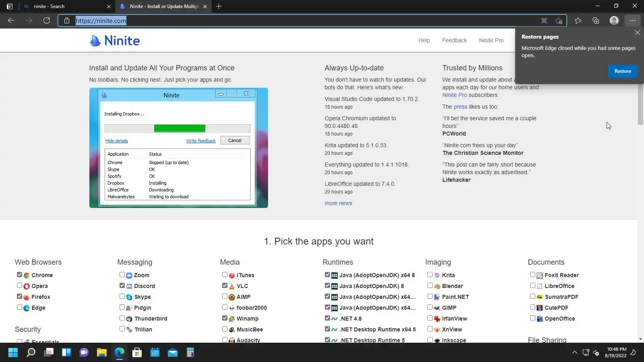
Task: Close the 'ninite - Search' tab
Action: pyautogui.click(x=109, y=6)
